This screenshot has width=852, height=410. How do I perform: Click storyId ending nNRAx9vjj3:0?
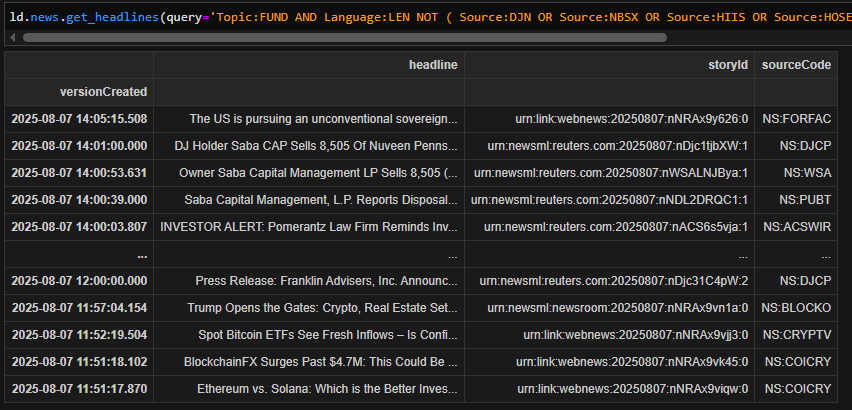point(636,335)
